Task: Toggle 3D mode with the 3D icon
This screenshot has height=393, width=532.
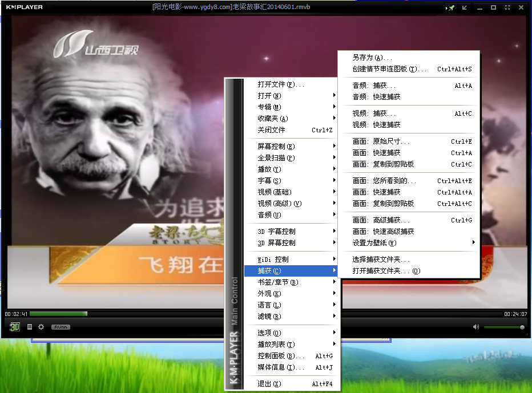Action: click(x=15, y=327)
